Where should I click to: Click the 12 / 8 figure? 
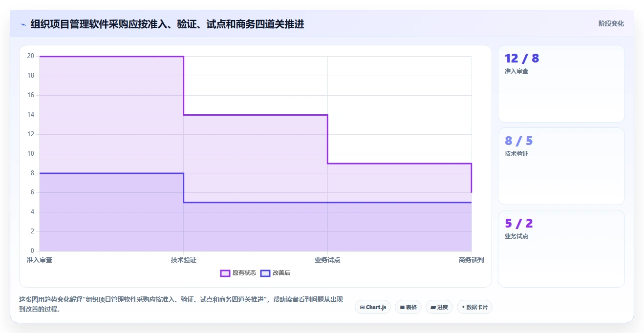pyautogui.click(x=522, y=59)
